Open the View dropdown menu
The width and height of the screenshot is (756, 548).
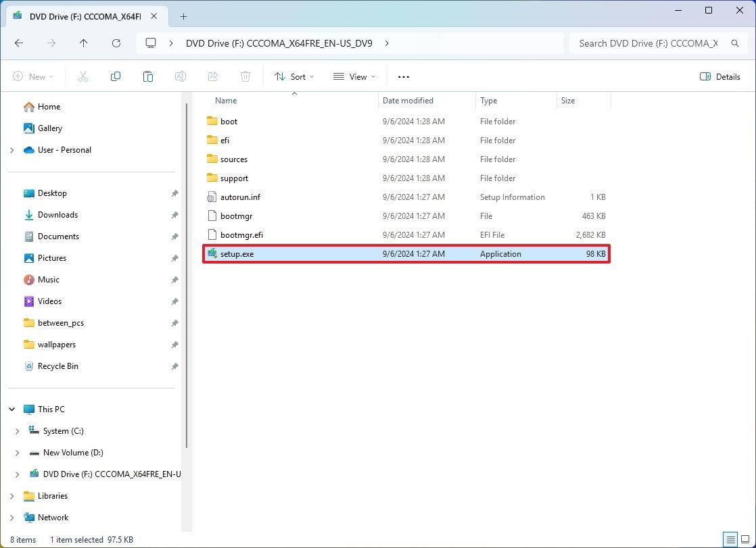click(x=354, y=76)
